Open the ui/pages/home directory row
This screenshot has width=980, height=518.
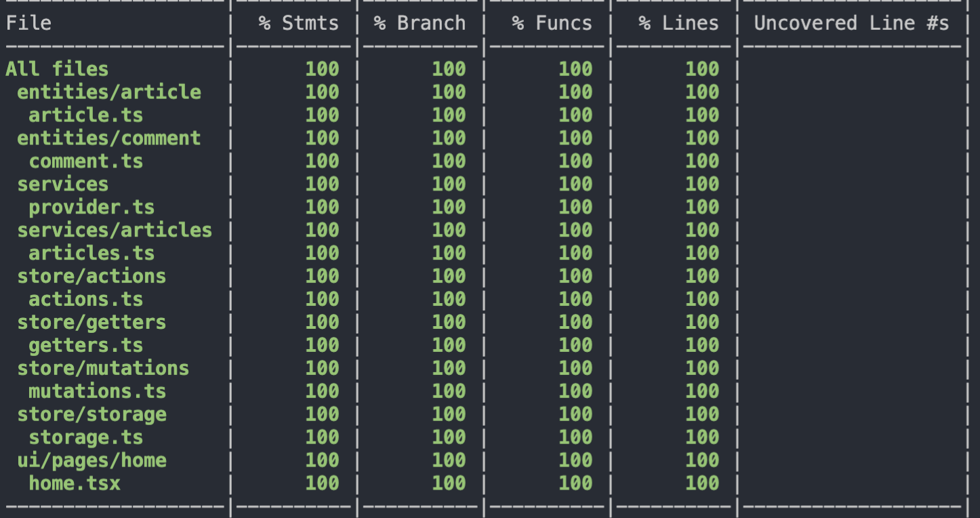click(x=93, y=460)
